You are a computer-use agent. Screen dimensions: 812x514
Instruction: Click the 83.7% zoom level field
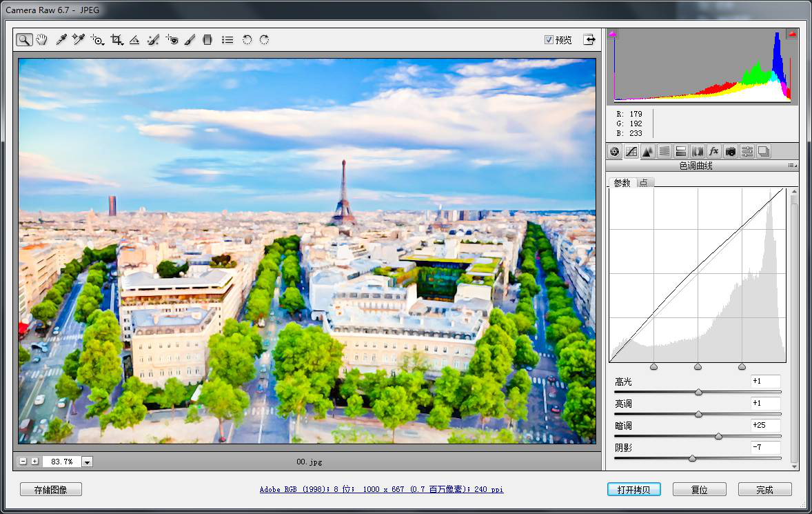coord(61,461)
